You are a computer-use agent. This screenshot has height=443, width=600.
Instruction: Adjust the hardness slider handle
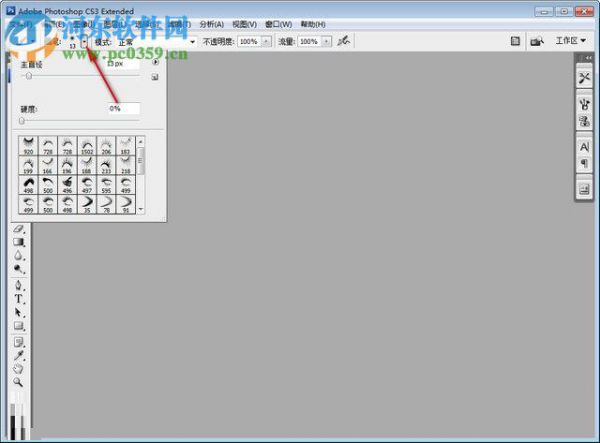point(22,121)
